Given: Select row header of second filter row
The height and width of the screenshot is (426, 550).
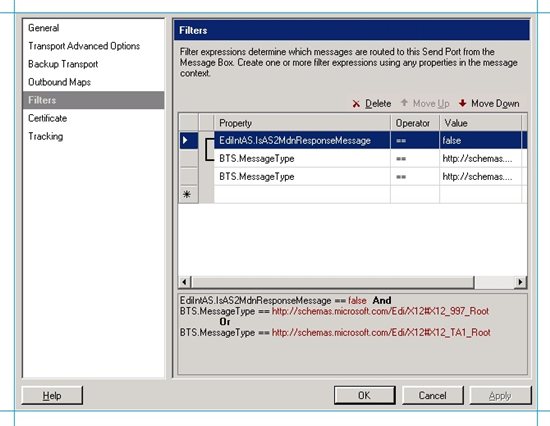Looking at the screenshot, I should [x=189, y=159].
